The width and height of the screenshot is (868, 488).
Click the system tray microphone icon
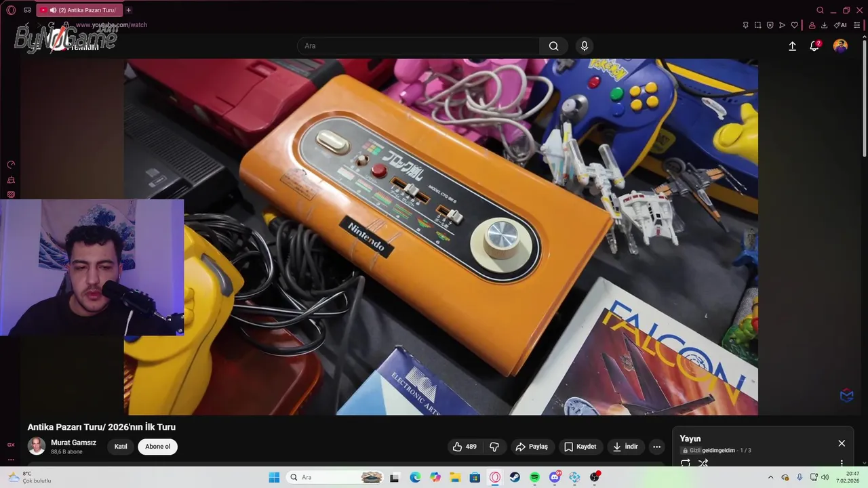click(x=800, y=477)
